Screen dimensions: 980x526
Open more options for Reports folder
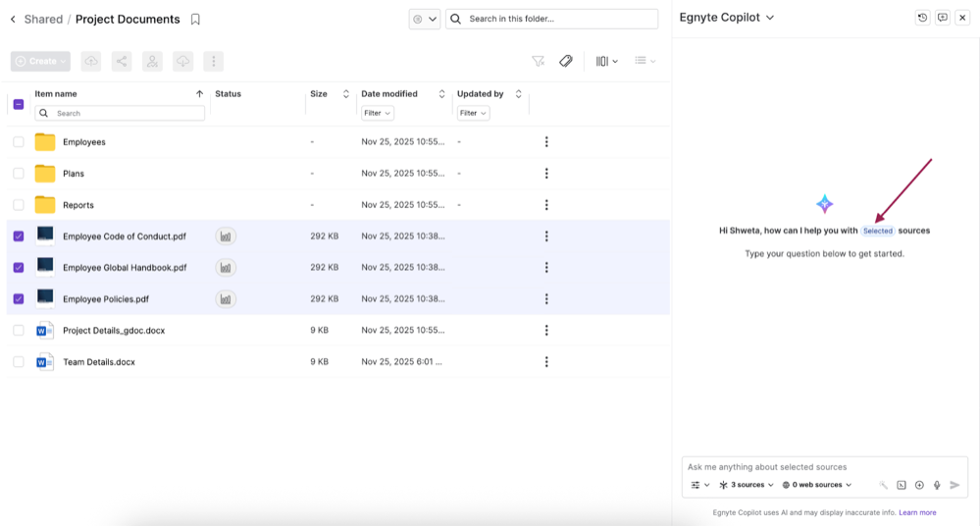point(546,205)
